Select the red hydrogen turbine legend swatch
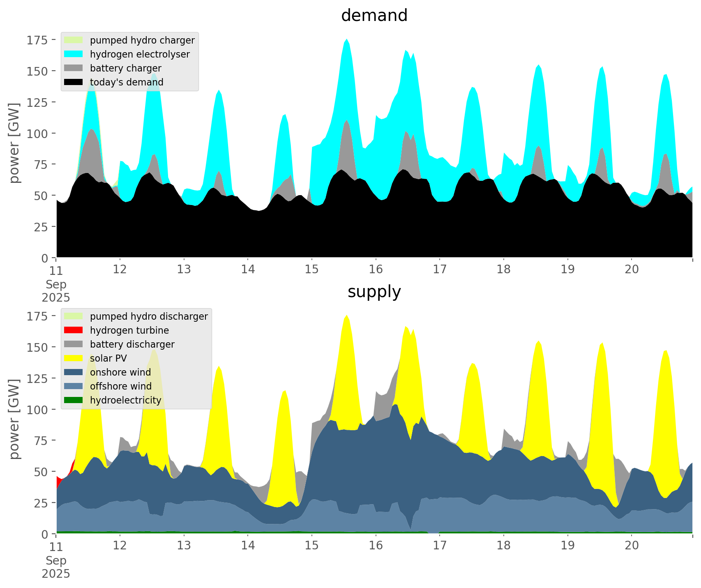The image size is (701, 588). click(x=73, y=330)
